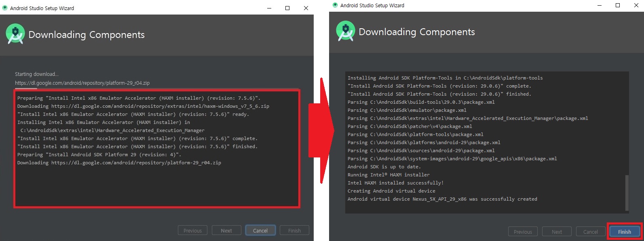Click 'Running Intel HAXM installer' log line
This screenshot has height=241, width=644.
(389, 175)
